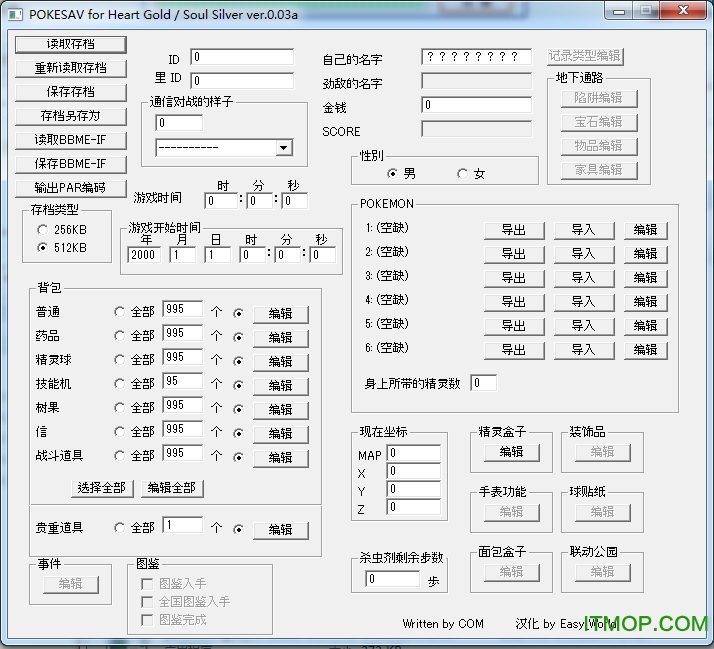The image size is (714, 649).
Task: Click 导入 for Pokemon slot 1
Action: (x=584, y=230)
